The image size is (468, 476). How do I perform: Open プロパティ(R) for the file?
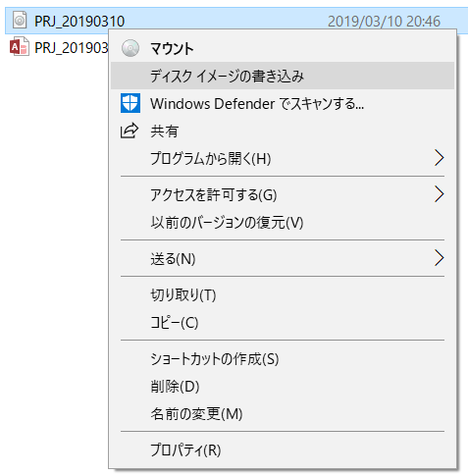point(283,450)
